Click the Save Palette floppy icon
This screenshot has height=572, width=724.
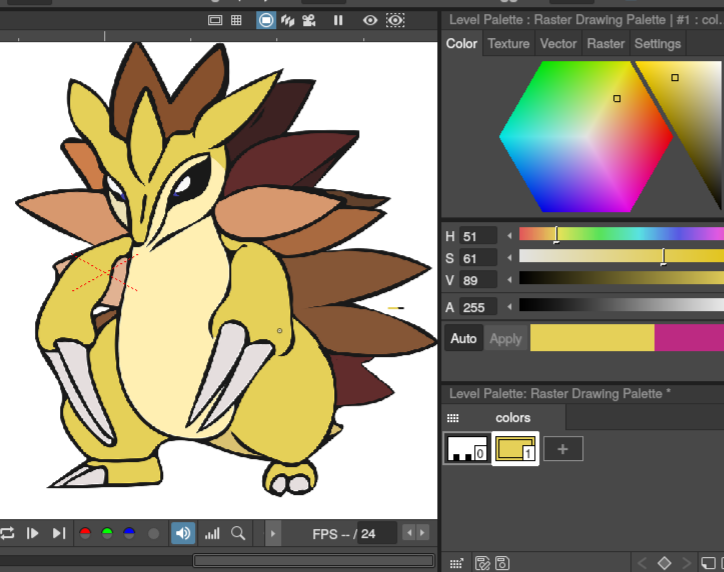tap(502, 563)
